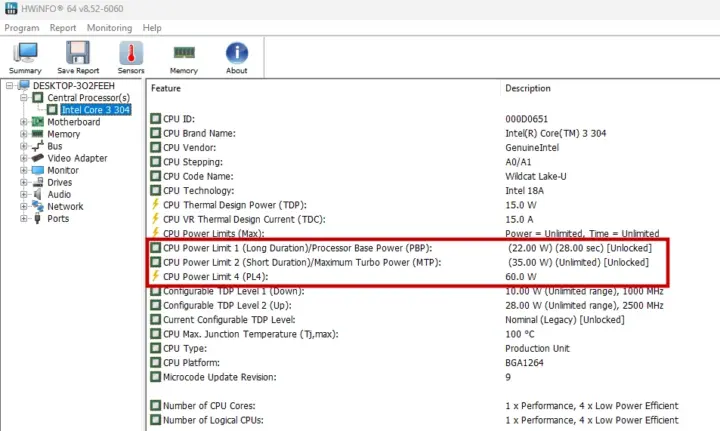Select Video Adapter in the tree
This screenshot has width=720, height=431.
[77, 158]
